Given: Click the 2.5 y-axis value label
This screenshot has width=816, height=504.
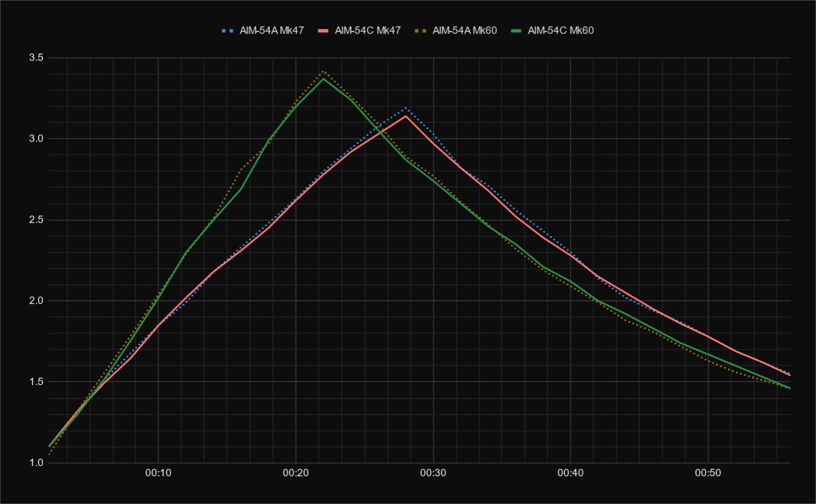Looking at the screenshot, I should (x=36, y=220).
